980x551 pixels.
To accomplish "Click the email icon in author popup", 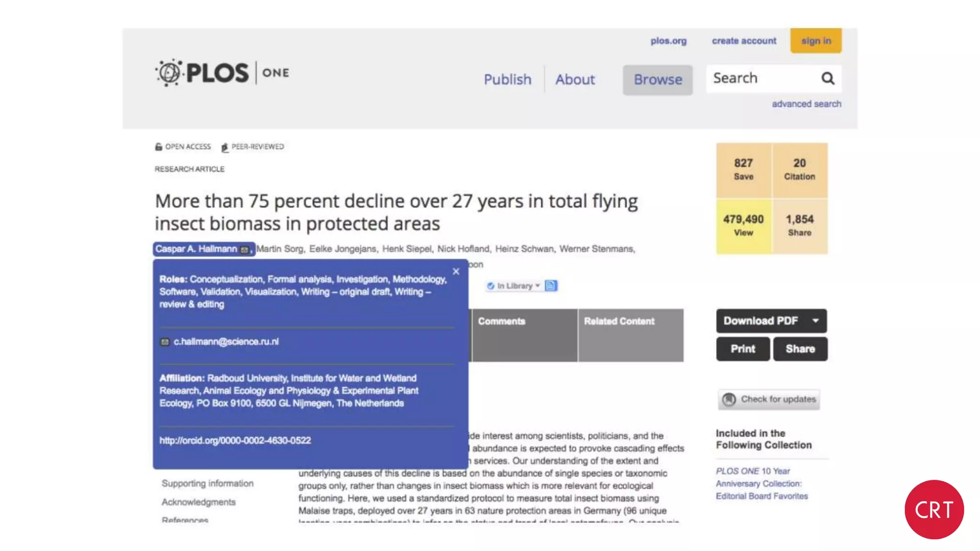I will pyautogui.click(x=165, y=342).
